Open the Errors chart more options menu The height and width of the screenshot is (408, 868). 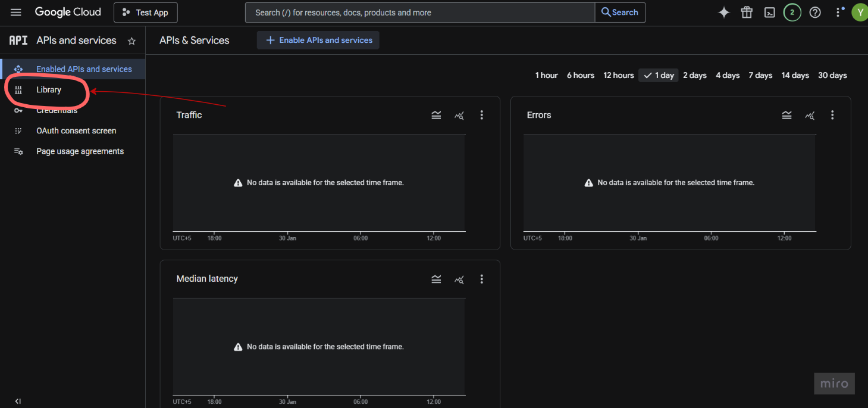point(832,116)
